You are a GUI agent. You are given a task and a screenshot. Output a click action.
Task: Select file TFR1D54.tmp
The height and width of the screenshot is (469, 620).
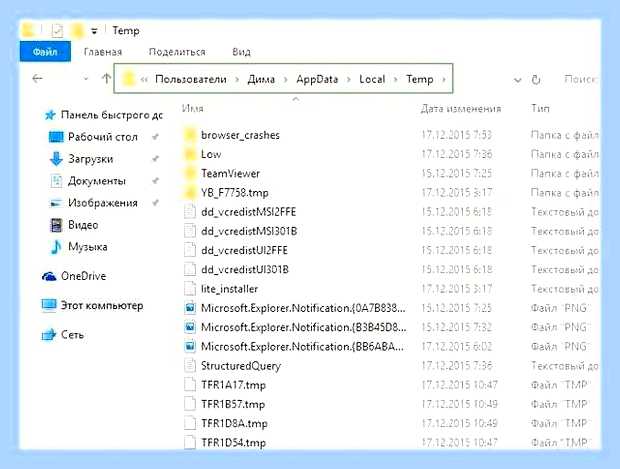(233, 443)
